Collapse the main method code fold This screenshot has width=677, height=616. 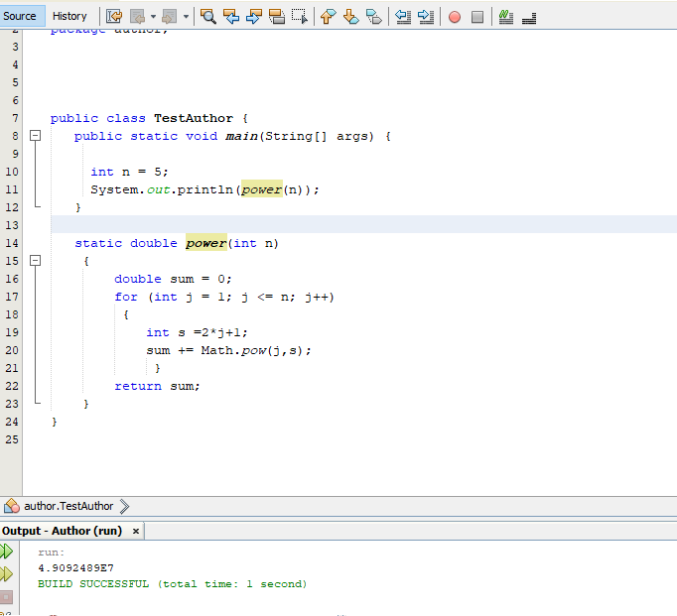[36, 136]
